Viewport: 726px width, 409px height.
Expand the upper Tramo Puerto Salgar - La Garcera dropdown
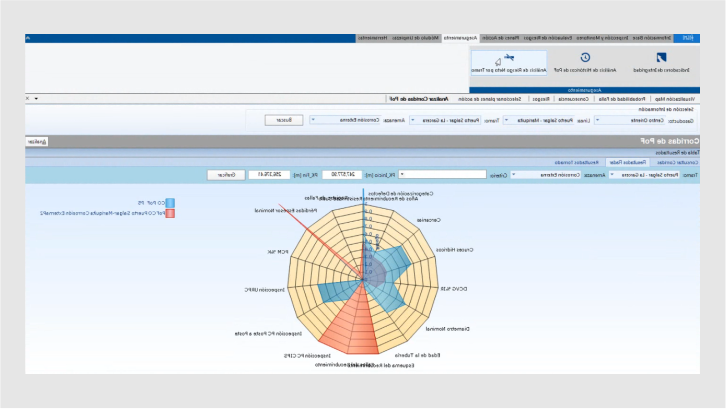pyautogui.click(x=413, y=120)
